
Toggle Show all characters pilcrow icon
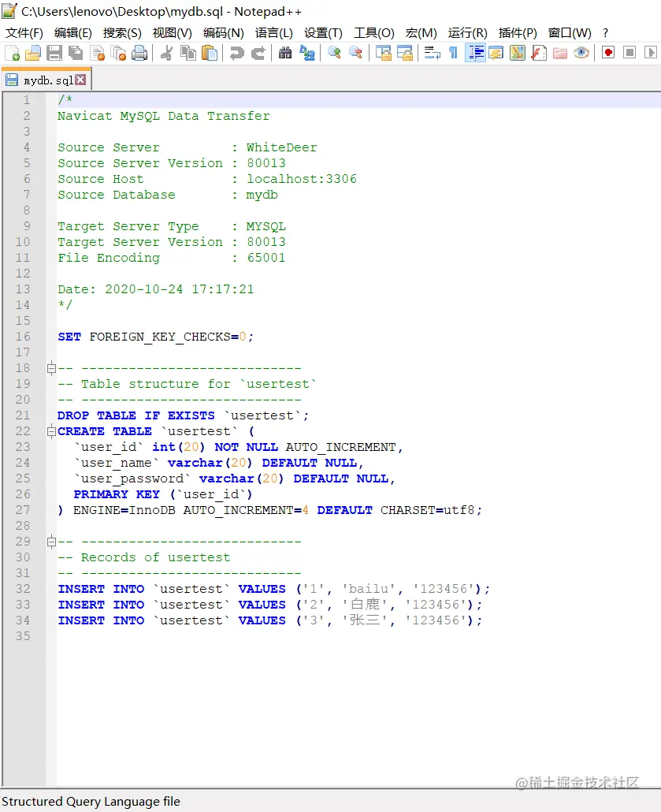pyautogui.click(x=453, y=53)
